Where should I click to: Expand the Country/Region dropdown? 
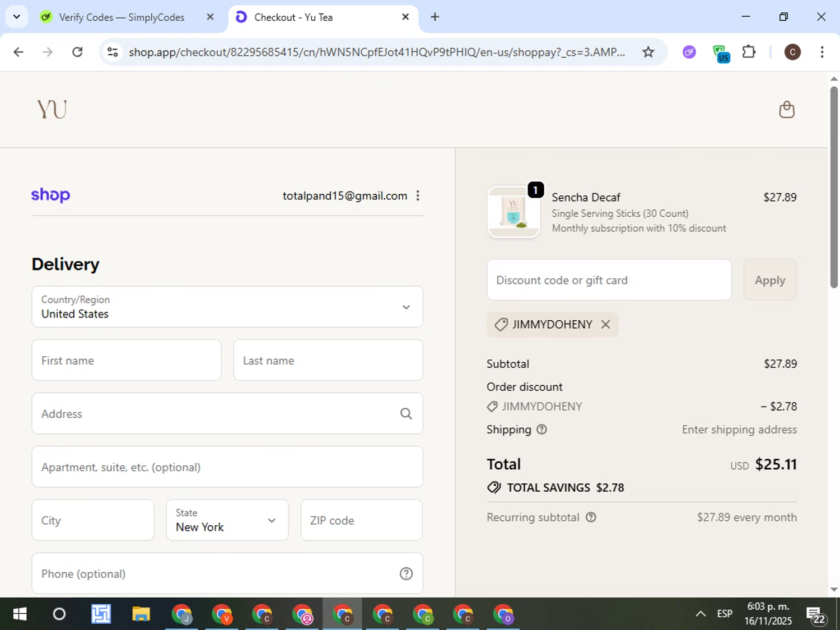click(227, 307)
